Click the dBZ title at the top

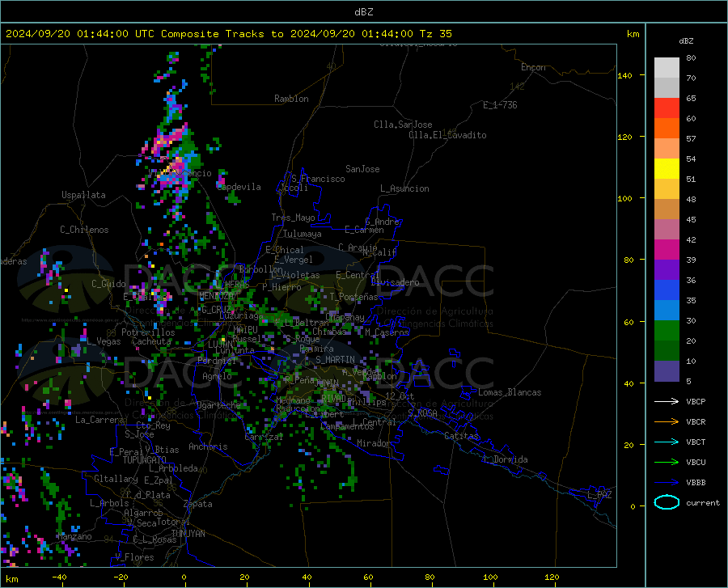[363, 12]
